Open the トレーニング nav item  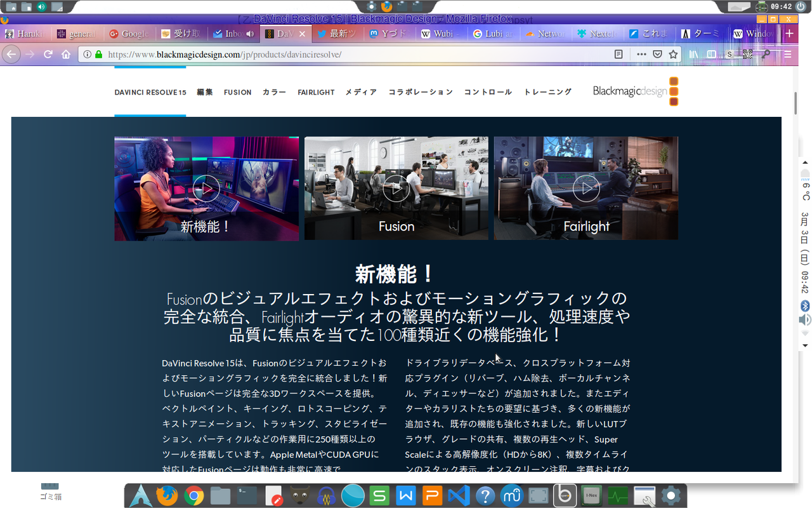(547, 92)
